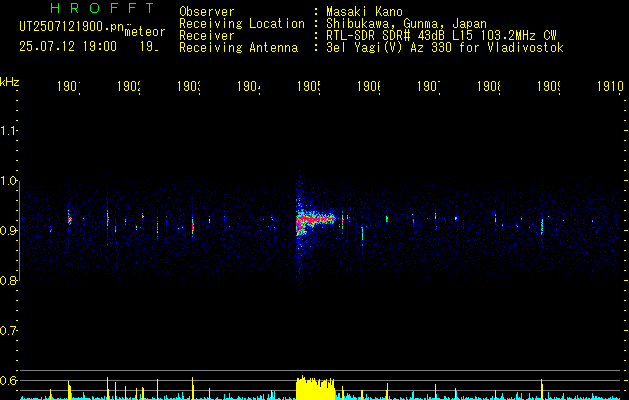Click the Receiving Location label
This screenshot has width=629, height=400.
coord(242,24)
